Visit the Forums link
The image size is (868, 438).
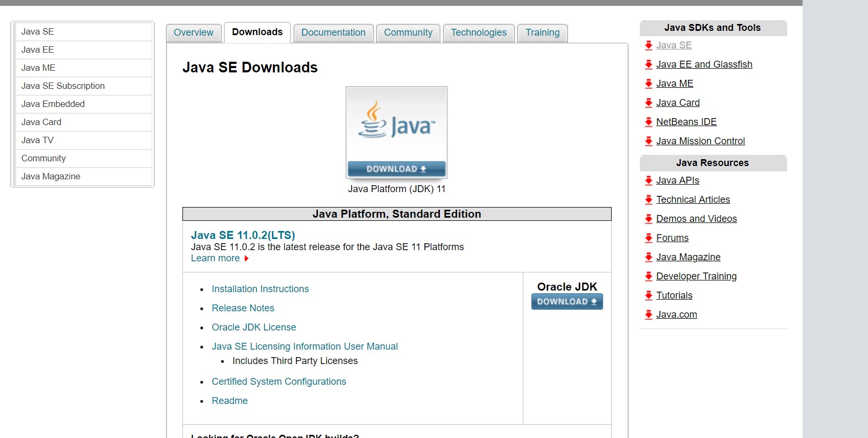[x=672, y=238]
